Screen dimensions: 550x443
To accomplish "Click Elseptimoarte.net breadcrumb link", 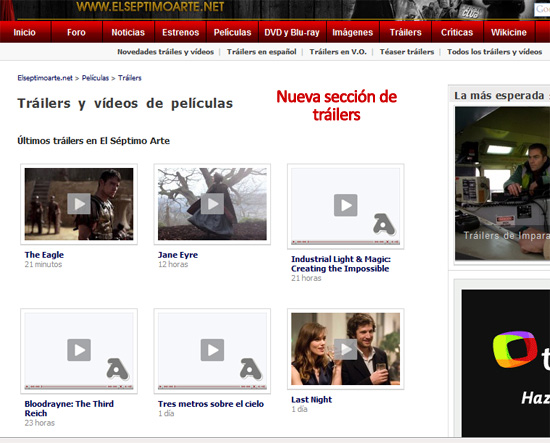I will point(45,78).
